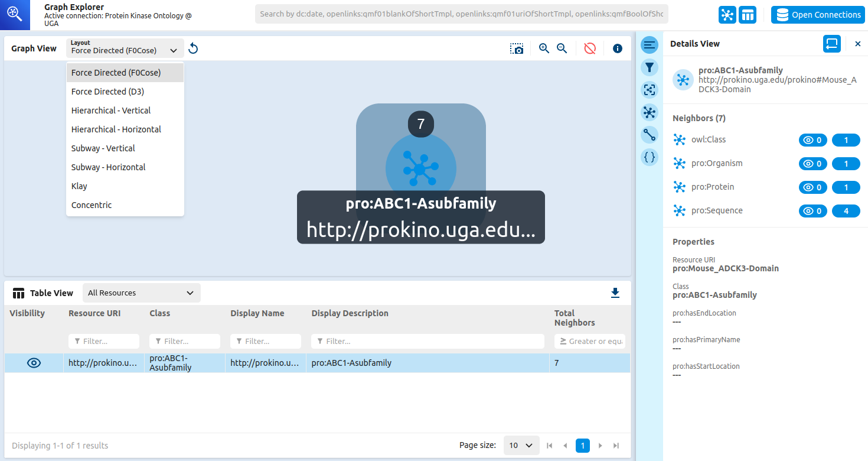
Task: Select Hierarchical - Vertical layout option
Action: (x=111, y=111)
